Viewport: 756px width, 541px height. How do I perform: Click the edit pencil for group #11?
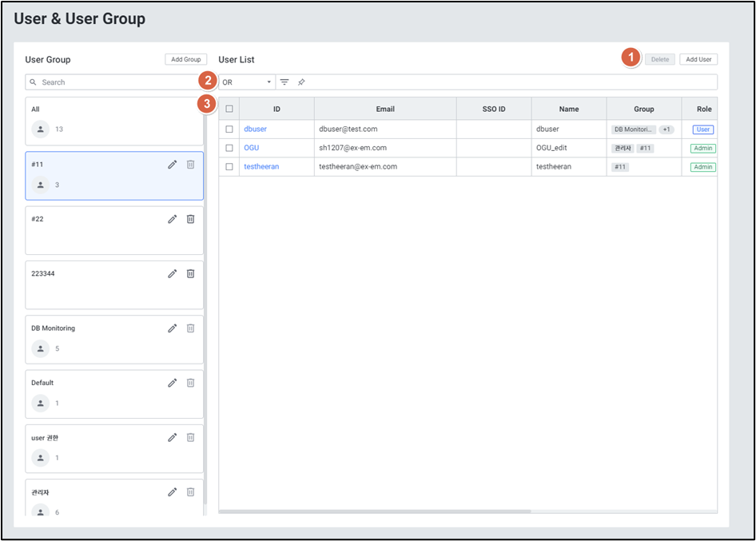tap(172, 165)
